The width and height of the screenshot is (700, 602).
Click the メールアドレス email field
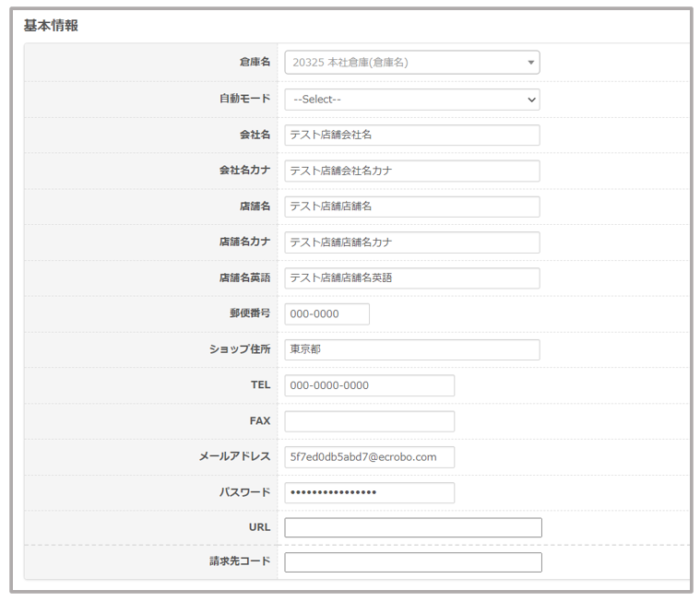tap(370, 457)
